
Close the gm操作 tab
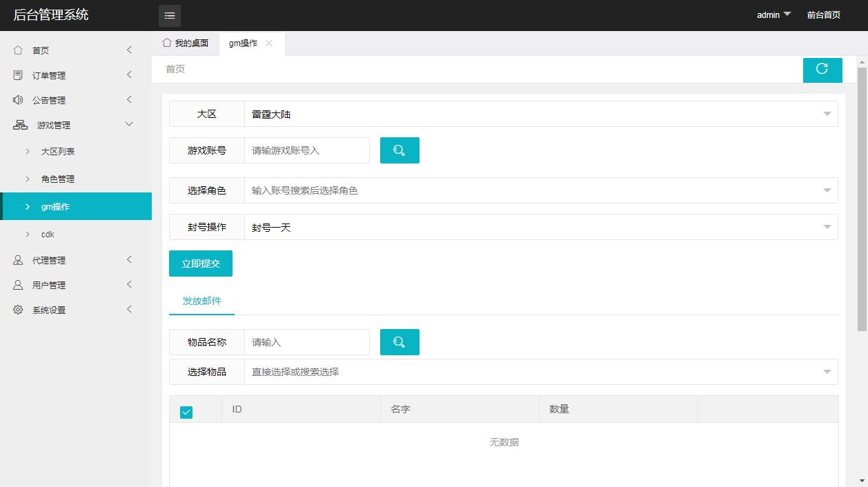coord(269,43)
